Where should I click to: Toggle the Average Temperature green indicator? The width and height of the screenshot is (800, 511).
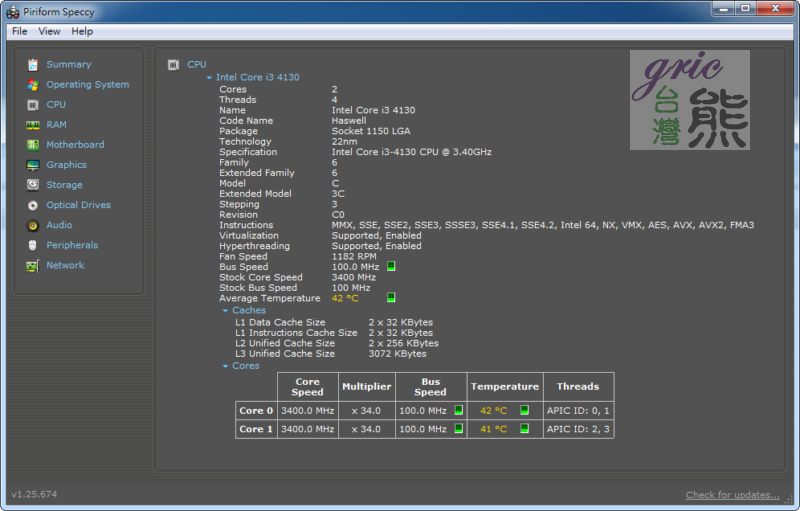click(x=391, y=298)
